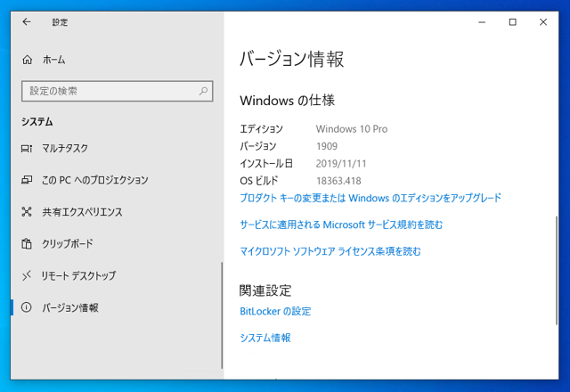Click the Home house icon
The image size is (570, 392).
pos(28,60)
